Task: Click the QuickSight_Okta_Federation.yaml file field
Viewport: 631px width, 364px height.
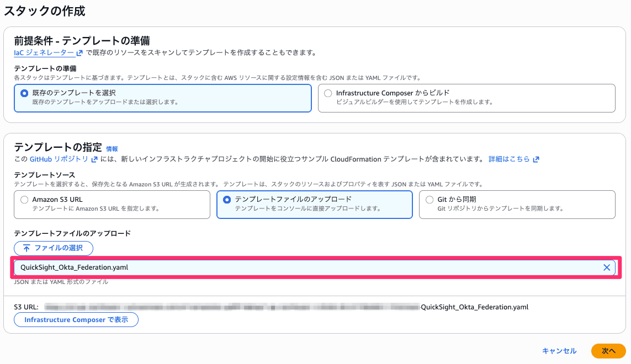Action: pos(276,267)
